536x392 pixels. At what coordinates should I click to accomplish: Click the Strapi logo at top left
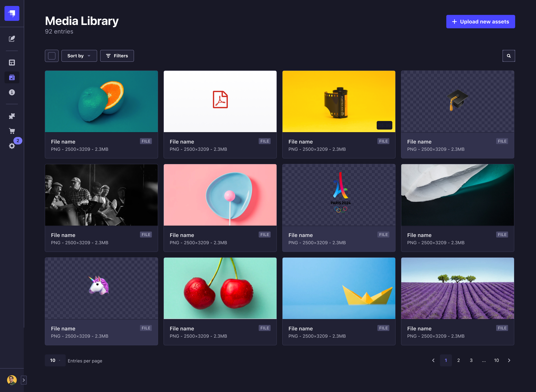click(12, 14)
